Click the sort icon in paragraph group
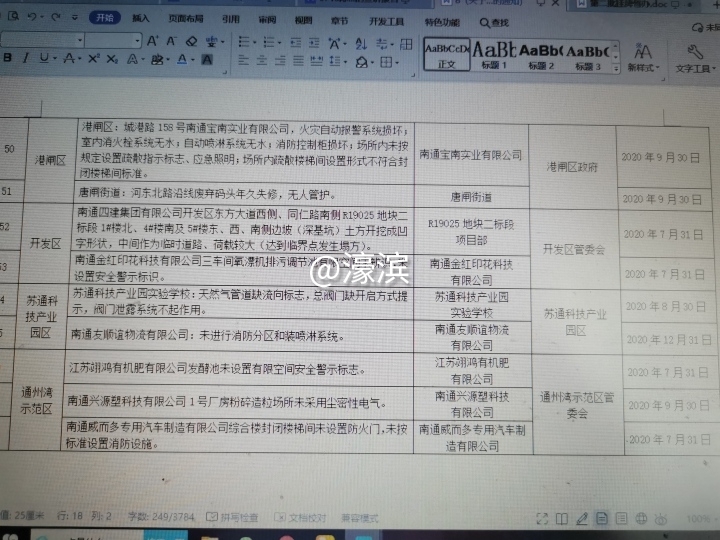 pyautogui.click(x=358, y=40)
